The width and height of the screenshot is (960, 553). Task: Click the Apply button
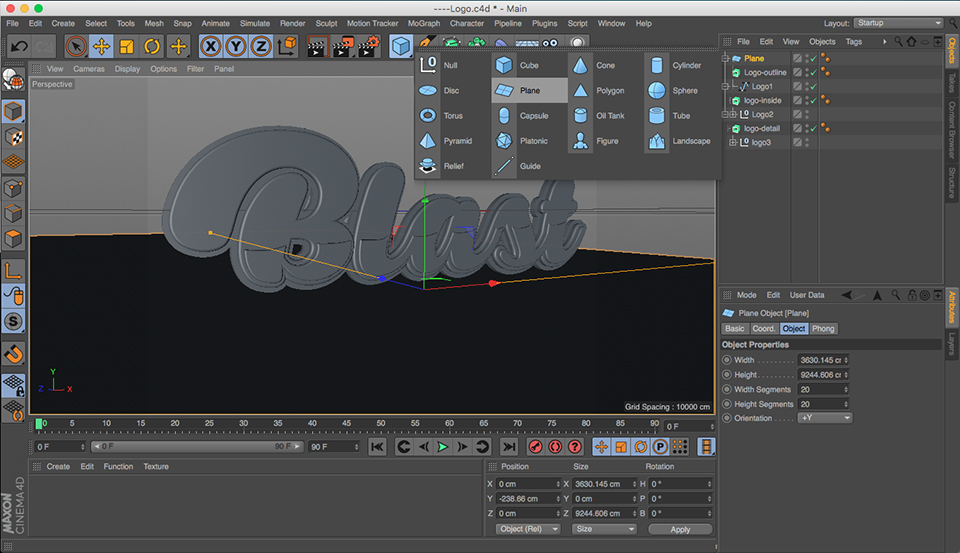(x=680, y=529)
